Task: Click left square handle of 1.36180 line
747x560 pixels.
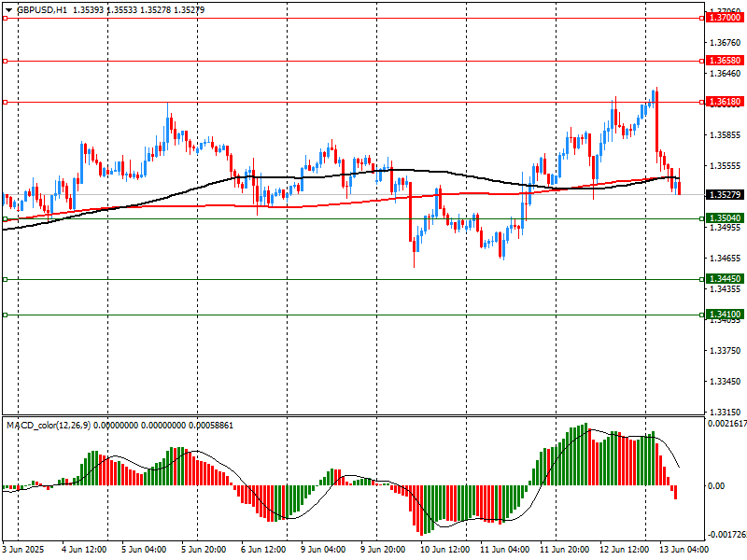Action: tap(5, 102)
